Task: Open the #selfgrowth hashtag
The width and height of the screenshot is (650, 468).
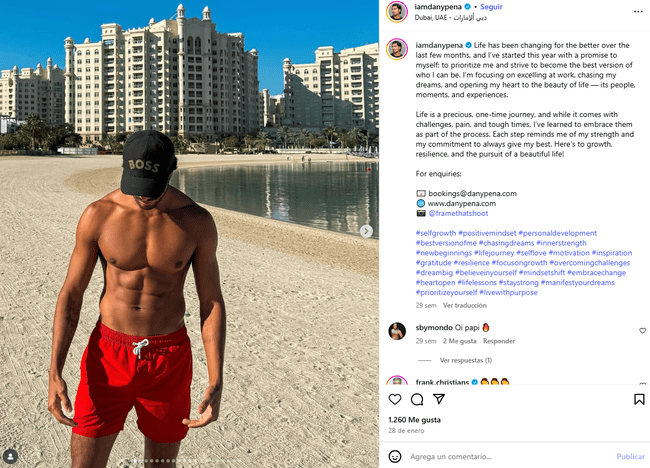Action: (436, 233)
